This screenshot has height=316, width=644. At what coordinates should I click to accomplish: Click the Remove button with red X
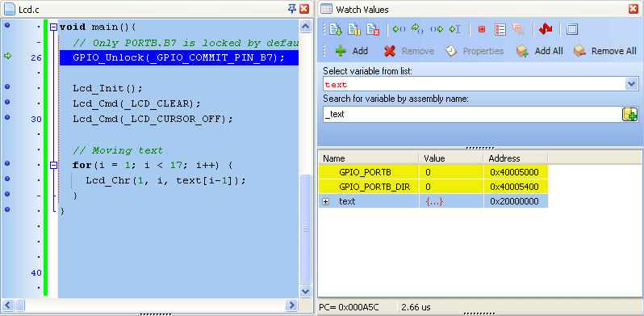408,51
